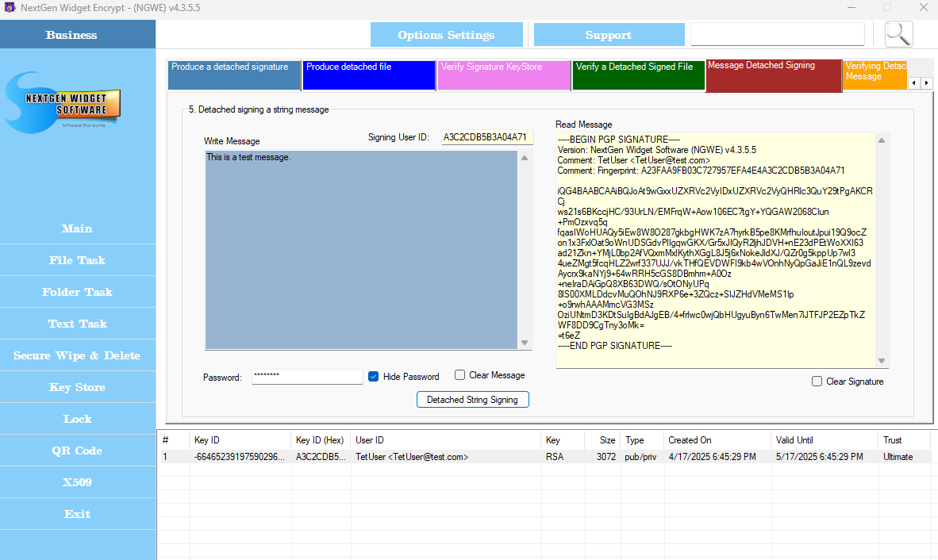The image size is (938, 560).
Task: Open Key Store in the sidebar
Action: coord(78,386)
